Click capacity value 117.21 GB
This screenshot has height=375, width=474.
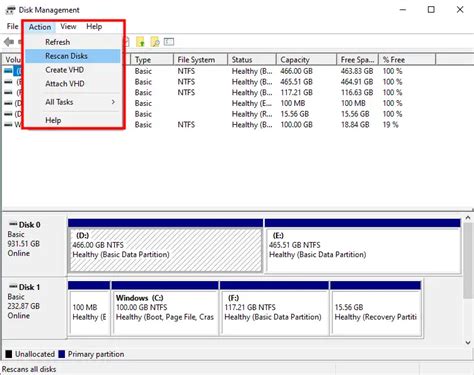296,93
